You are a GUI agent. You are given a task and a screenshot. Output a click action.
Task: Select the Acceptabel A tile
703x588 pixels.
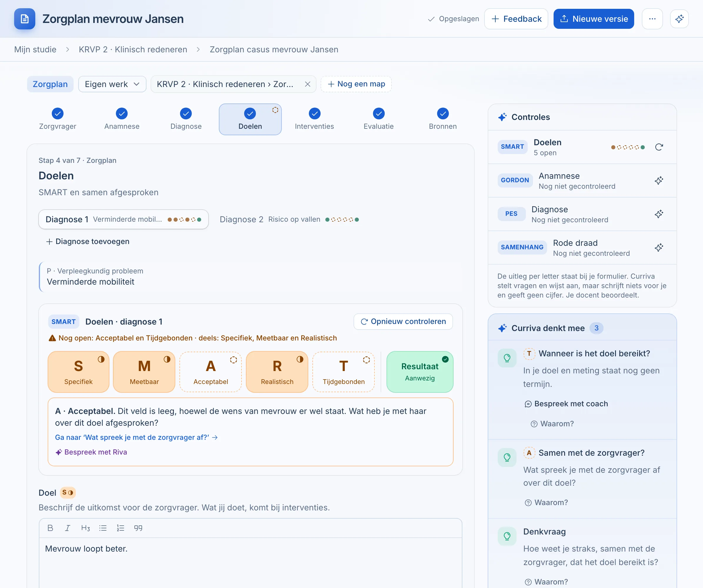211,372
